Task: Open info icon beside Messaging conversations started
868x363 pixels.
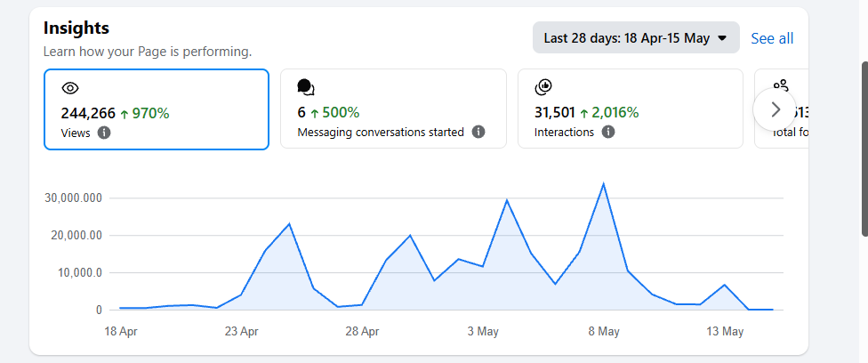Action: pos(478,132)
